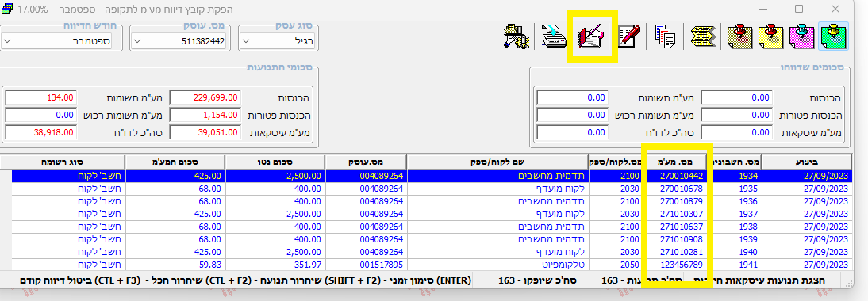Click VAT number 271010307 cell

[678, 214]
